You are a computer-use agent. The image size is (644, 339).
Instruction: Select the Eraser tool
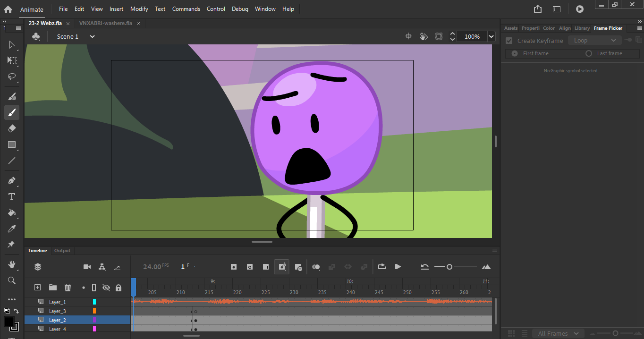pos(12,128)
